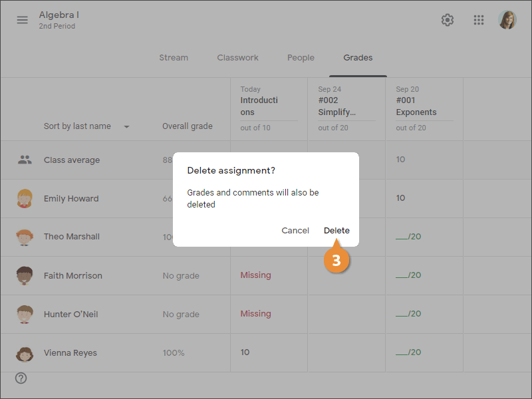
Task: Click the Class average people icon
Action: pos(25,160)
